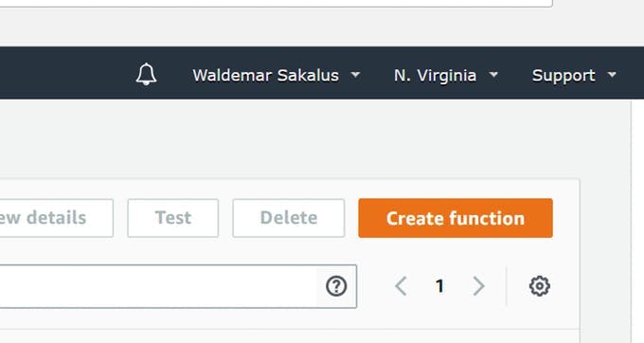Expand arrow beside Support
The height and width of the screenshot is (343, 644).
coord(612,75)
